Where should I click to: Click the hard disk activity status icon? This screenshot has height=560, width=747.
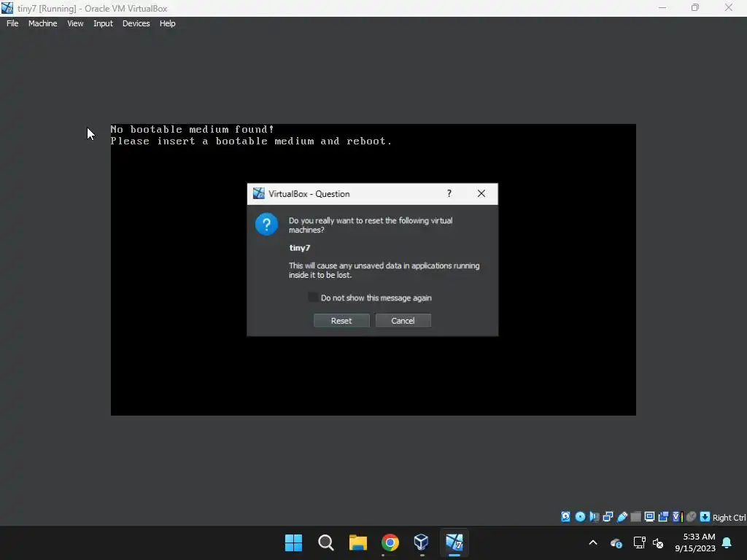pyautogui.click(x=565, y=517)
